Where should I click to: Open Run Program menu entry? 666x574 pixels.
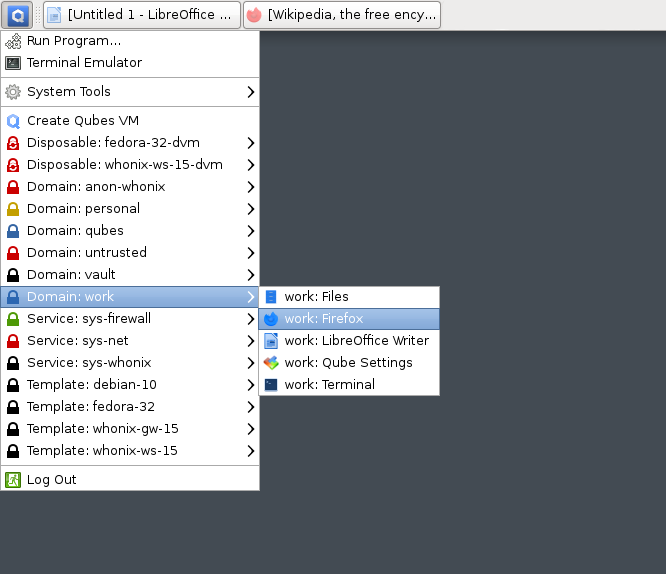74,41
